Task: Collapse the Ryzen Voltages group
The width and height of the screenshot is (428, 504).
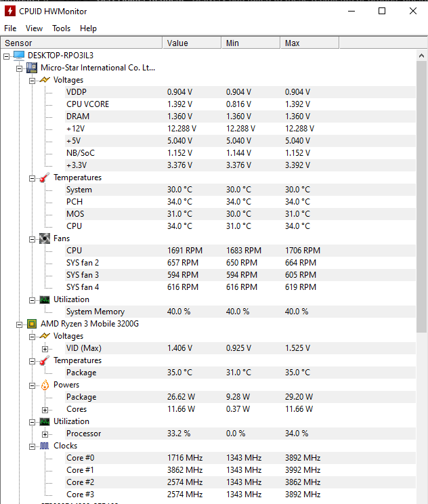Action: [x=32, y=337]
